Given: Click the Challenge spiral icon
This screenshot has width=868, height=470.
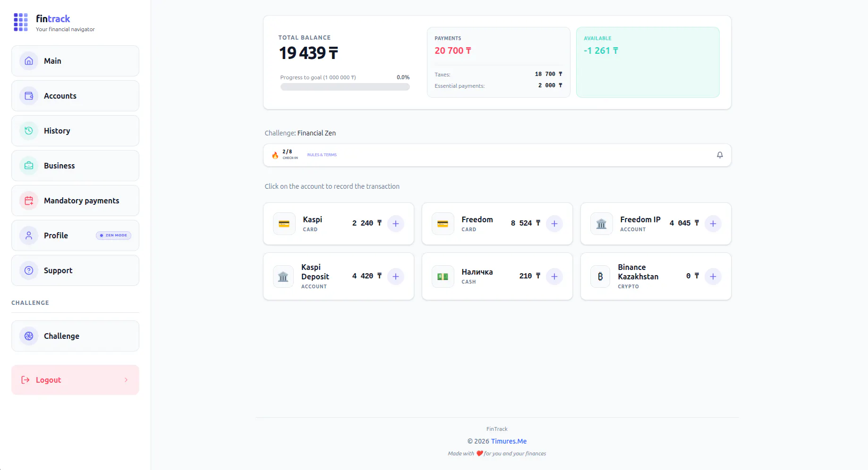Looking at the screenshot, I should (29, 336).
